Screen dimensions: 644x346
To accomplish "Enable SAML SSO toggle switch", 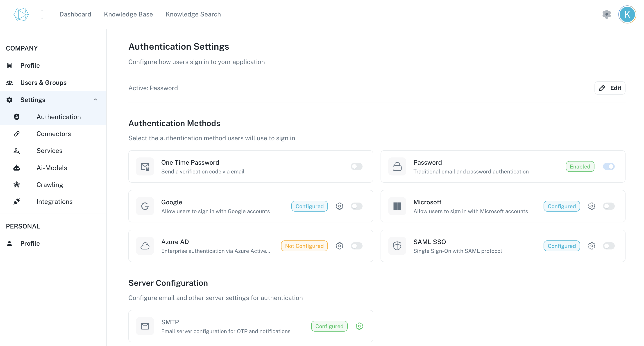I will 608,246.
